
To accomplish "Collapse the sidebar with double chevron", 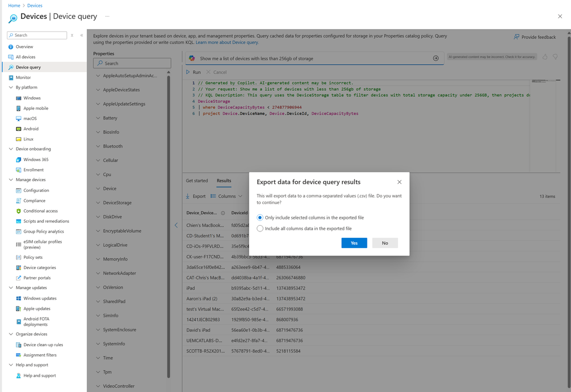I will coord(82,35).
